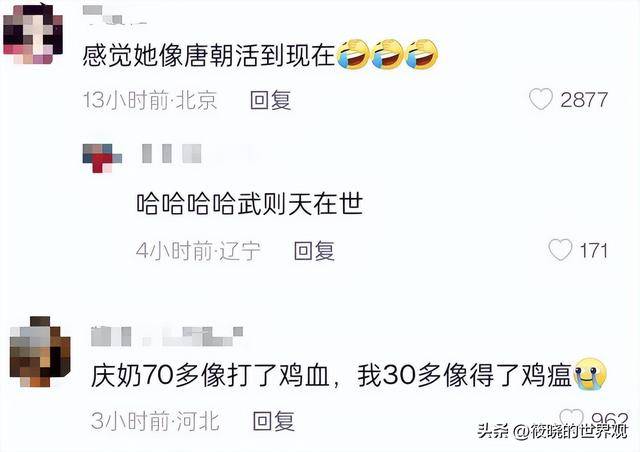Click the 头条 @彼晓的世界观 watermark
Image resolution: width=640 pixels, height=452 pixels.
pos(553,431)
